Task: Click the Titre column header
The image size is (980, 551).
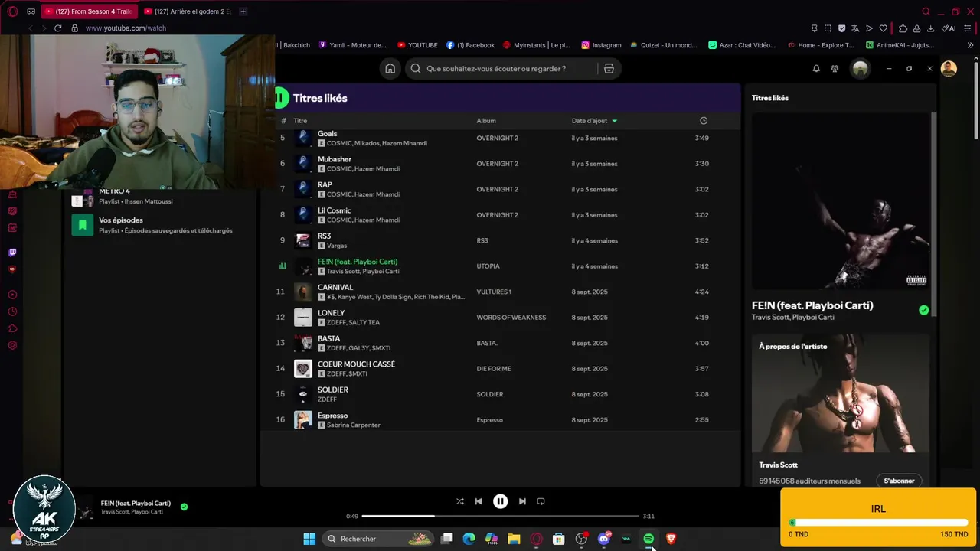Action: point(300,121)
